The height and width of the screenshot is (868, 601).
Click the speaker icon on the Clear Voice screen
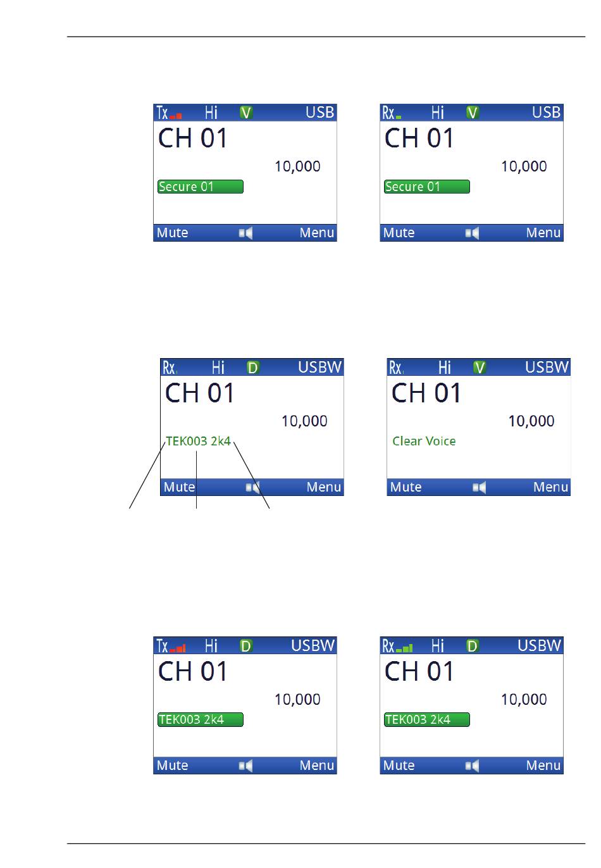click(480, 487)
